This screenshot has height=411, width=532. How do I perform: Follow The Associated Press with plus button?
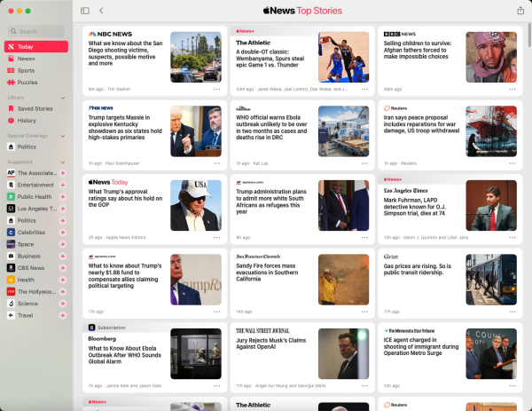63,173
